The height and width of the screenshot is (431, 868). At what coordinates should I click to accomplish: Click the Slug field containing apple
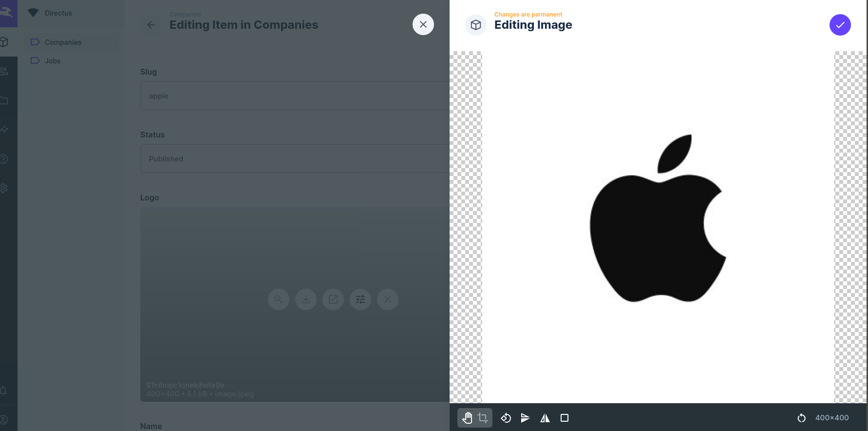click(295, 96)
